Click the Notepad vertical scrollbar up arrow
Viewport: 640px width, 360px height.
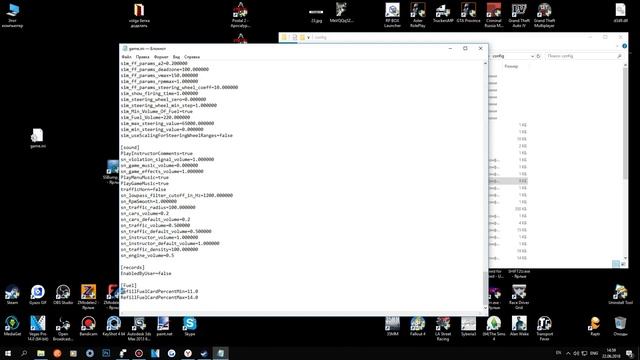click(x=485, y=64)
